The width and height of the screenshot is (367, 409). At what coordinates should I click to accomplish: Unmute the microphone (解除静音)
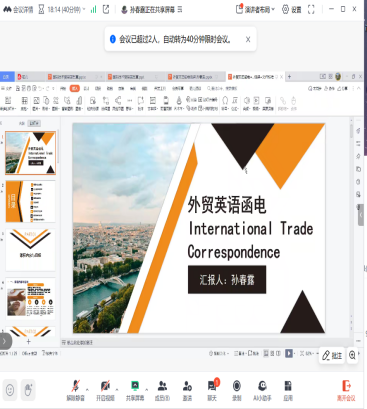click(76, 390)
